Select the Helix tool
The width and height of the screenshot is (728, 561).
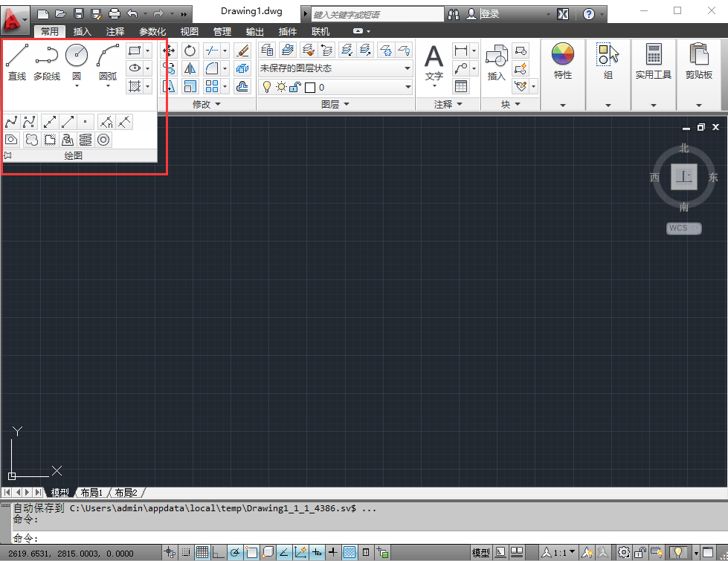(x=86, y=140)
